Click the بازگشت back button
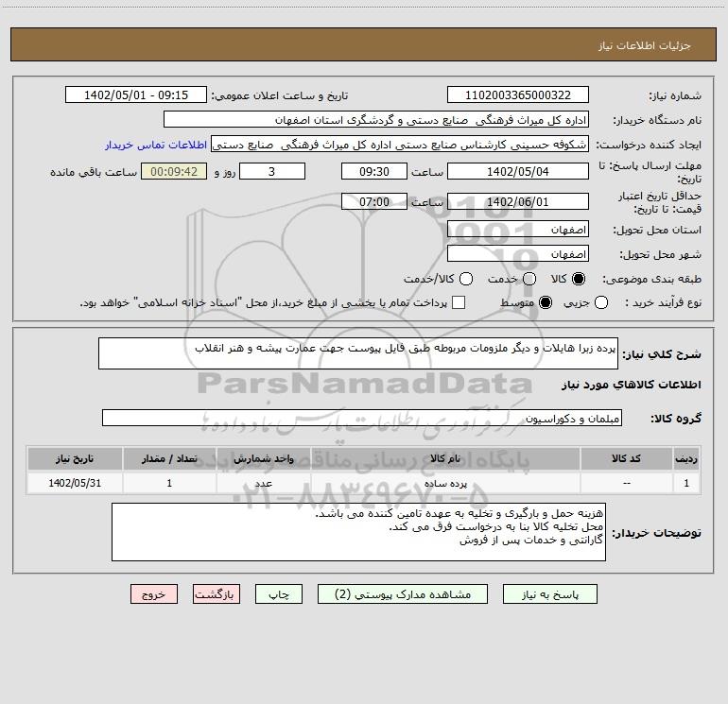728x704 pixels. click(217, 594)
